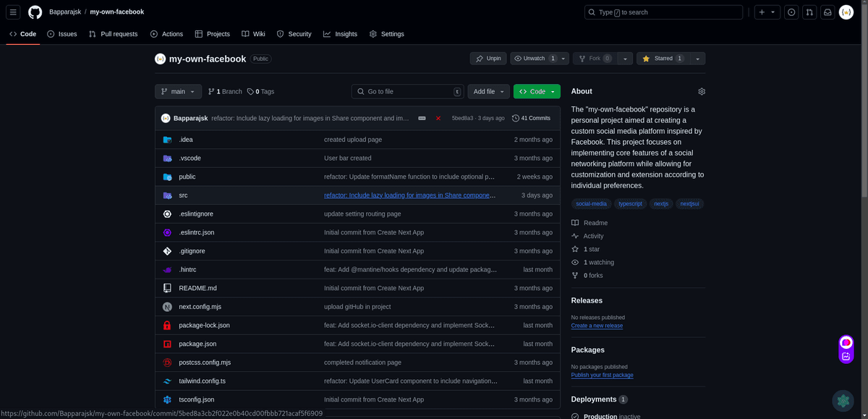Open the hamburger navigation menu

[x=13, y=12]
